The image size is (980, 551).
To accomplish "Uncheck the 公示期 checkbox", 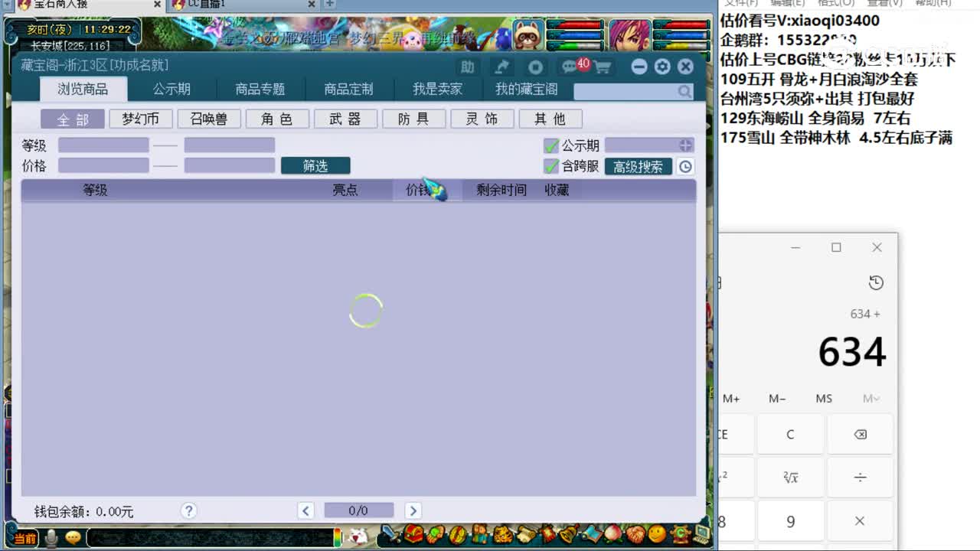I will (553, 145).
